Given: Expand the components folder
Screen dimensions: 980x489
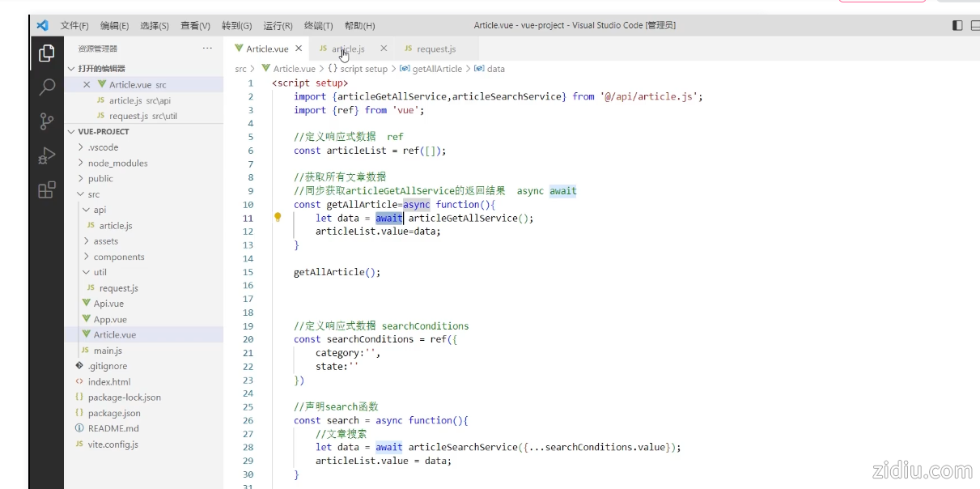Looking at the screenshot, I should click(118, 257).
